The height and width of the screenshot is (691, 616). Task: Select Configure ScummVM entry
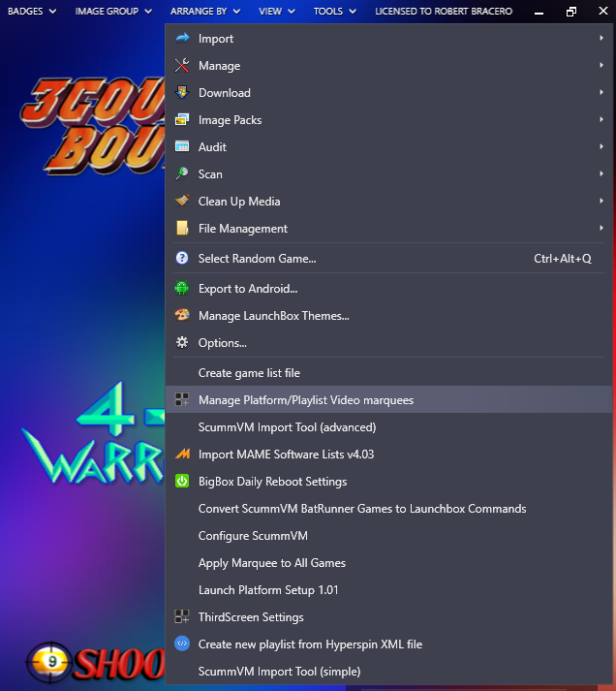(x=388, y=535)
